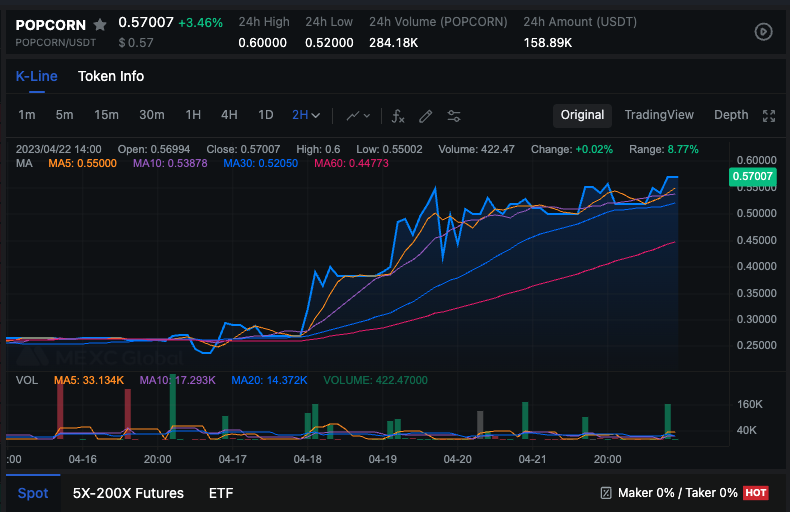Select the Original chart view

pyautogui.click(x=582, y=115)
